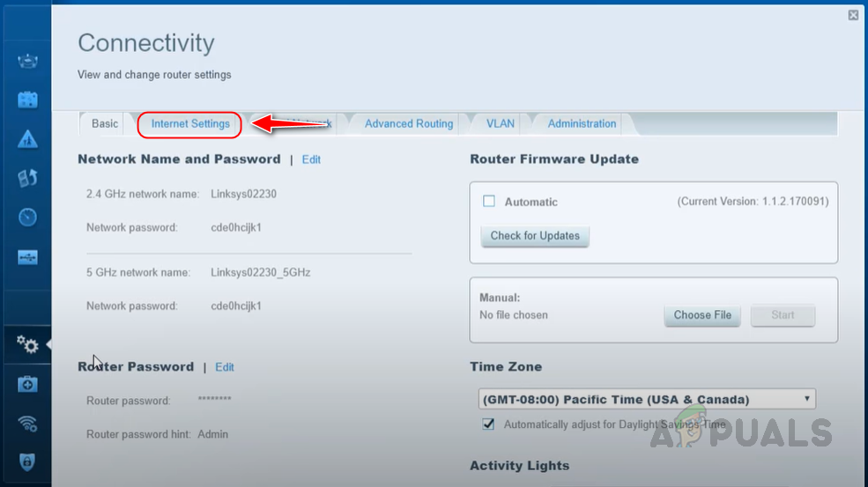Open Parental Controls warning triangle icon
Viewport: 868px width, 487px height.
coord(27,139)
